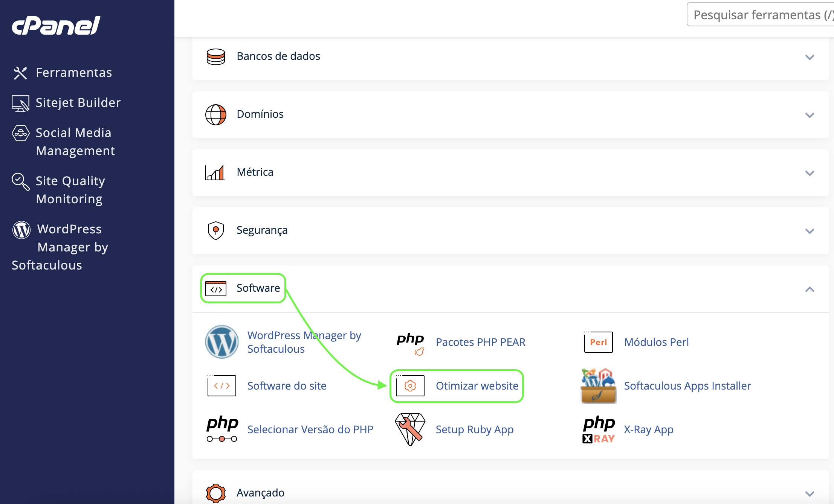Open the Softaculous Apps Installer link

click(687, 385)
